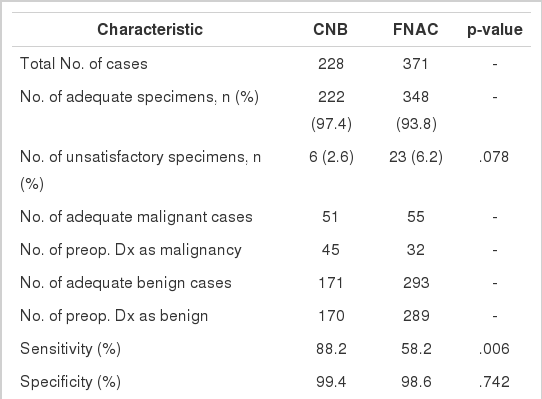
Task: Click the unsatisfactory specimens p-value .078
Action: pos(494,157)
